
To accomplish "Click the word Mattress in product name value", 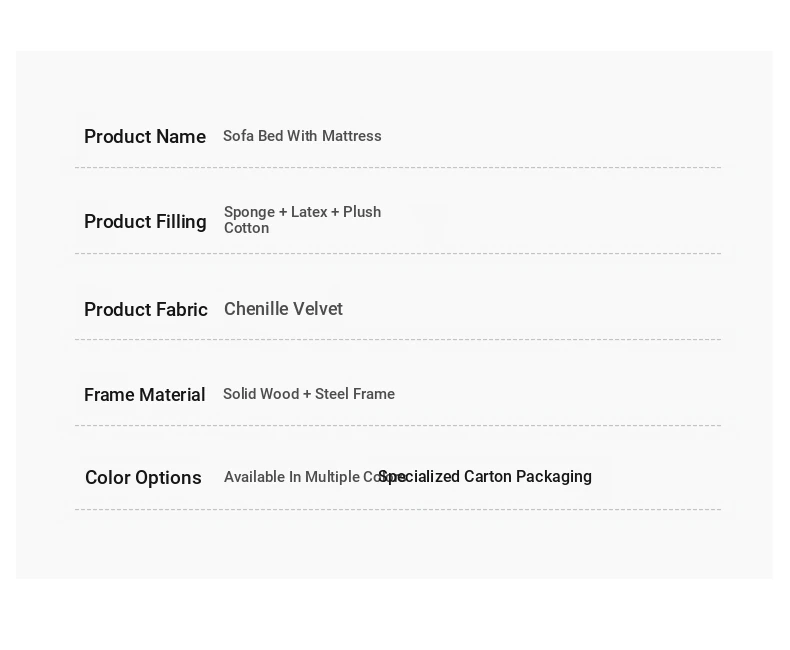I will (352, 136).
